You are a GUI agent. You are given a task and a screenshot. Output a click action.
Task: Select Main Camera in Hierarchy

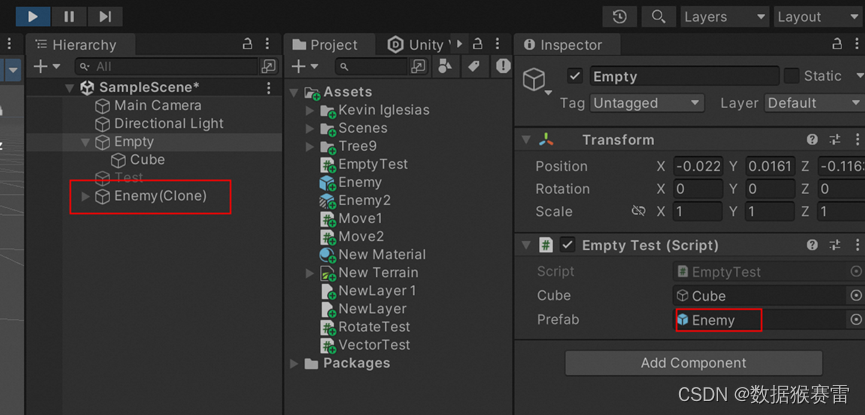coord(157,105)
